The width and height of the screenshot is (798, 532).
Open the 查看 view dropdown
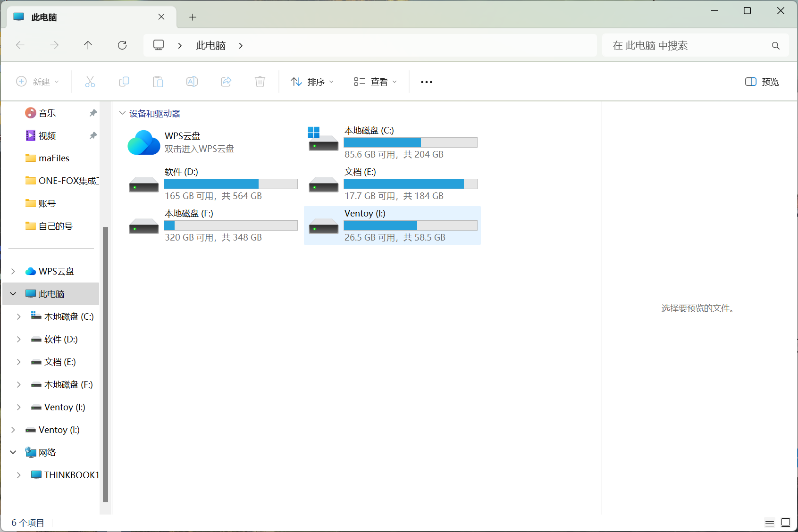click(375, 82)
